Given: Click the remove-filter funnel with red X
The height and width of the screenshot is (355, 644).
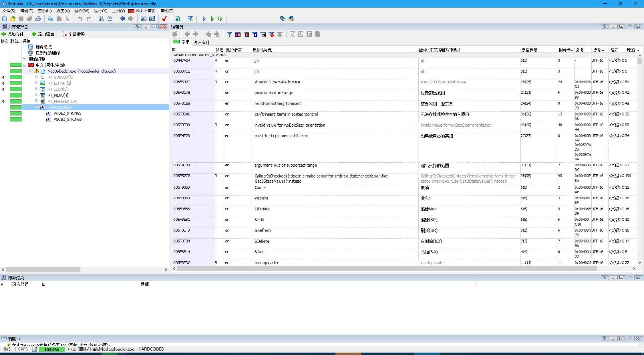Looking at the screenshot, I should (272, 34).
